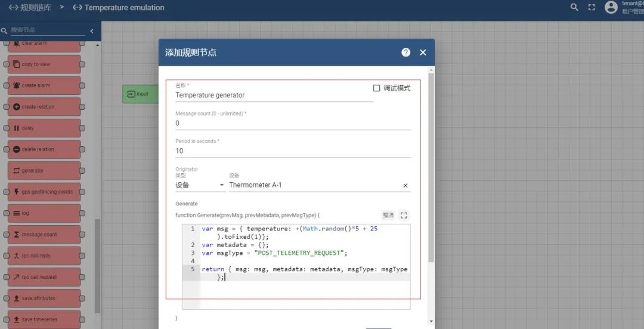The width and height of the screenshot is (644, 329).
Task: Open the tenant user account avatar
Action: 611,7
